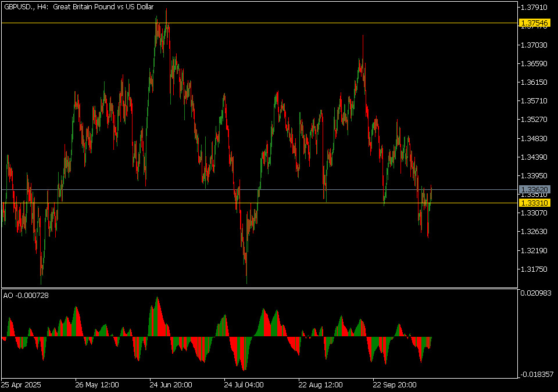Click the AO -0.000728 indicator label
This screenshot has height=392, width=558.
coord(26,296)
